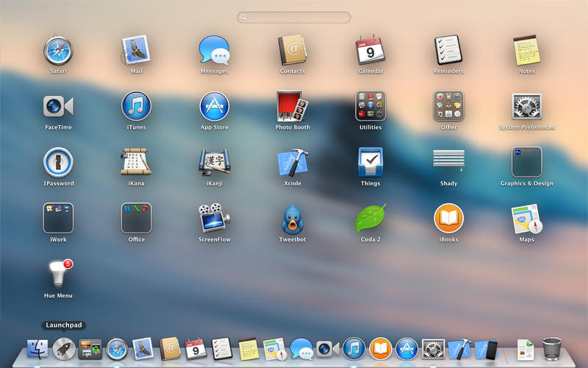Viewport: 588px width, 368px height.
Task: Open iTunes in the Launchpad grid
Action: (x=136, y=106)
